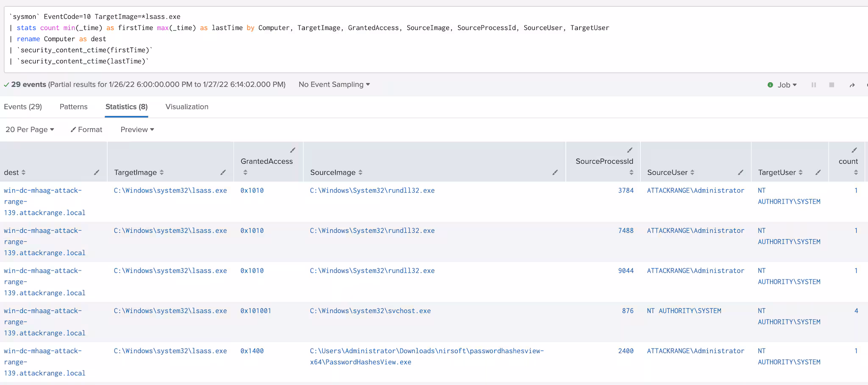Click the TargetImage column edit pencil
The height and width of the screenshot is (385, 868).
point(223,172)
